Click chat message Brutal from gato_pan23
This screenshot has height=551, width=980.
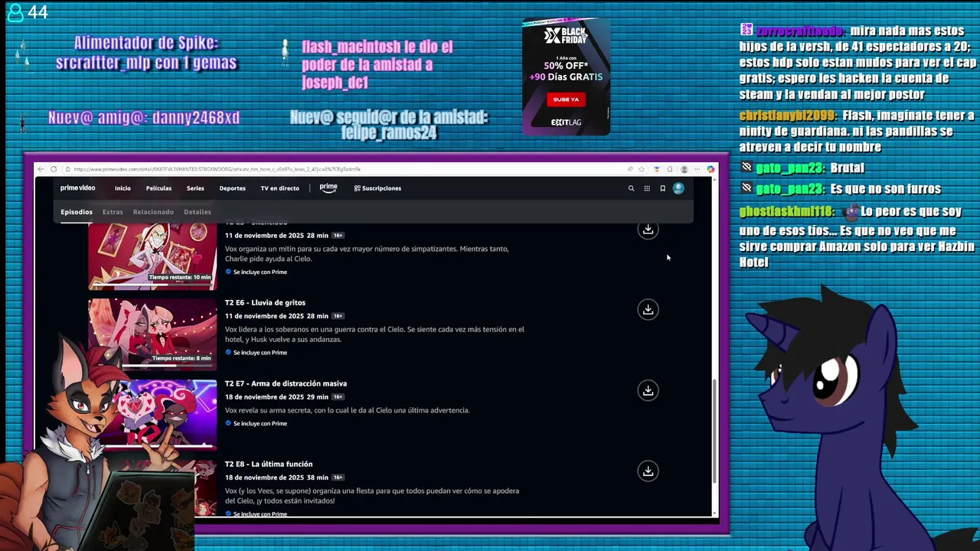(847, 168)
